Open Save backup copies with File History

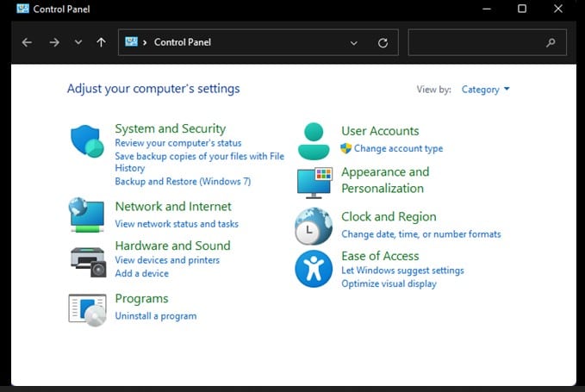tap(200, 162)
